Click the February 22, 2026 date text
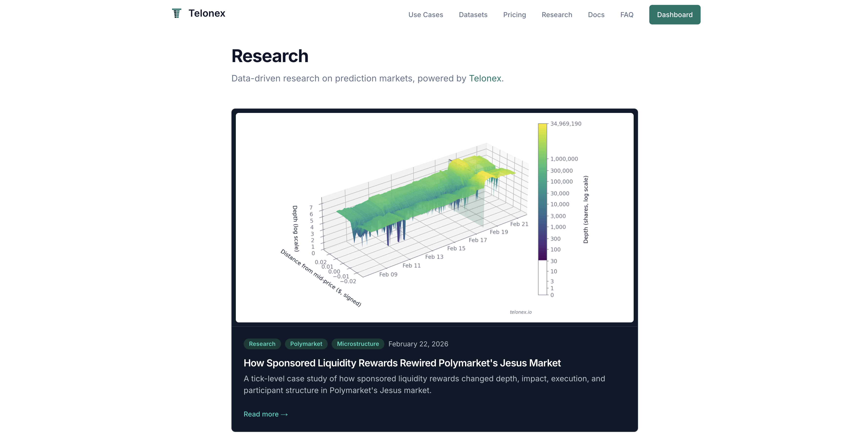The image size is (868, 439). pyautogui.click(x=418, y=344)
